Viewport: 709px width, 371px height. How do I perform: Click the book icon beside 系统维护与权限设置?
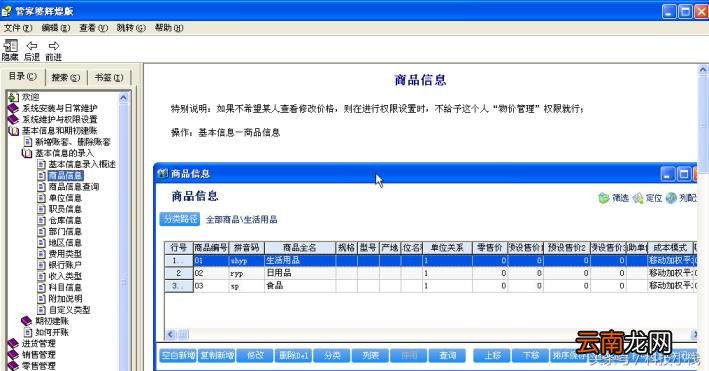(14, 119)
